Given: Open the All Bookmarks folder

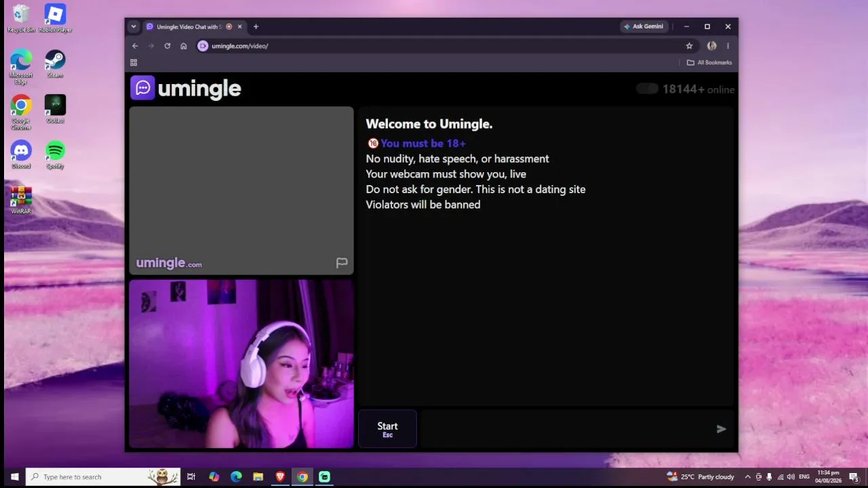Looking at the screenshot, I should coord(709,62).
